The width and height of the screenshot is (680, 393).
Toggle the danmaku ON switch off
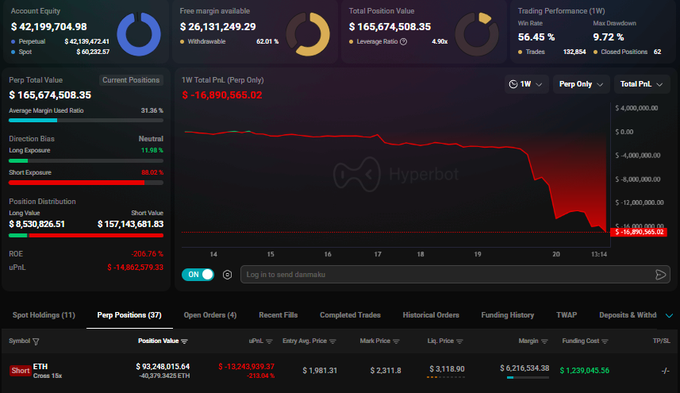(x=198, y=275)
